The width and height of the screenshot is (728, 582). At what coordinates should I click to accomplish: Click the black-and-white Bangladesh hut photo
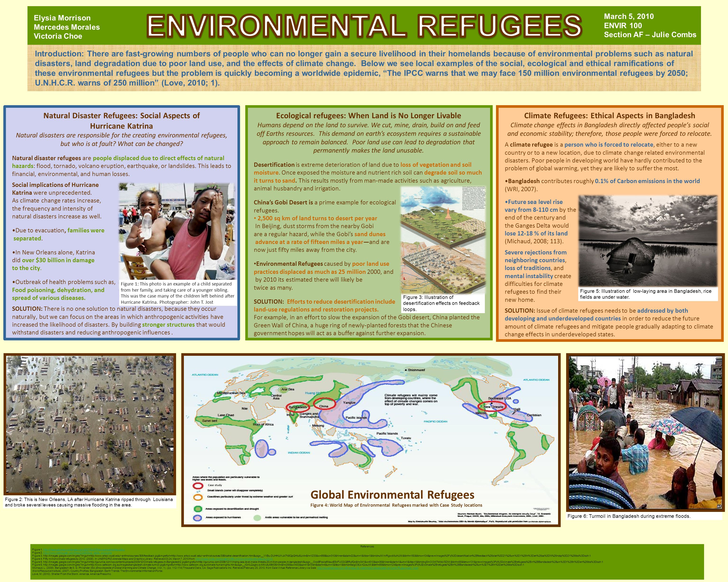tap(648, 241)
